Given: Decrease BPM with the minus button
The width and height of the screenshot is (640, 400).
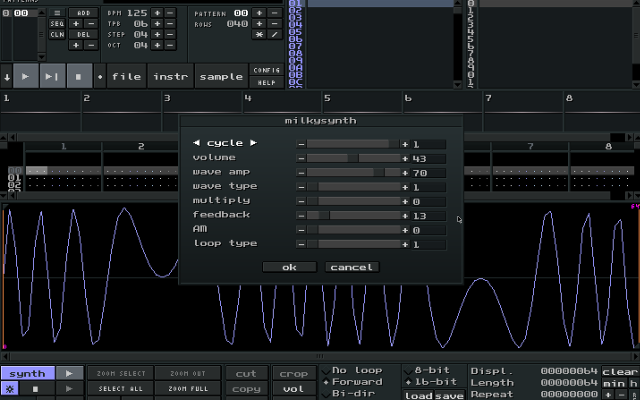Looking at the screenshot, I should pyautogui.click(x=170, y=13).
